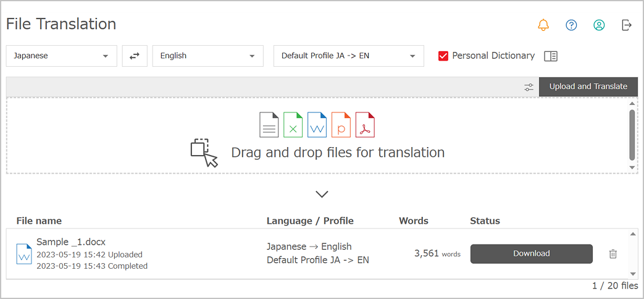Download the translated Sample _1.docx
The width and height of the screenshot is (644, 299).
[532, 254]
